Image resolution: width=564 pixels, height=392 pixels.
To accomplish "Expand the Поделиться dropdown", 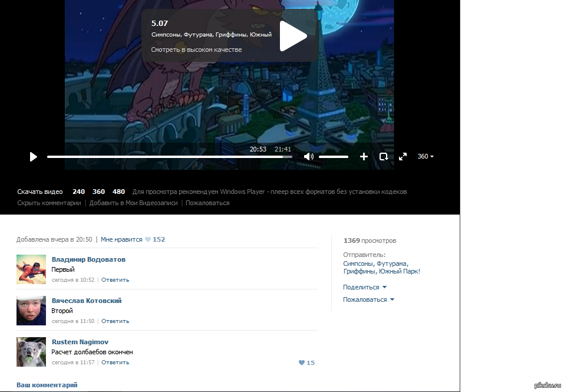I will click(365, 287).
